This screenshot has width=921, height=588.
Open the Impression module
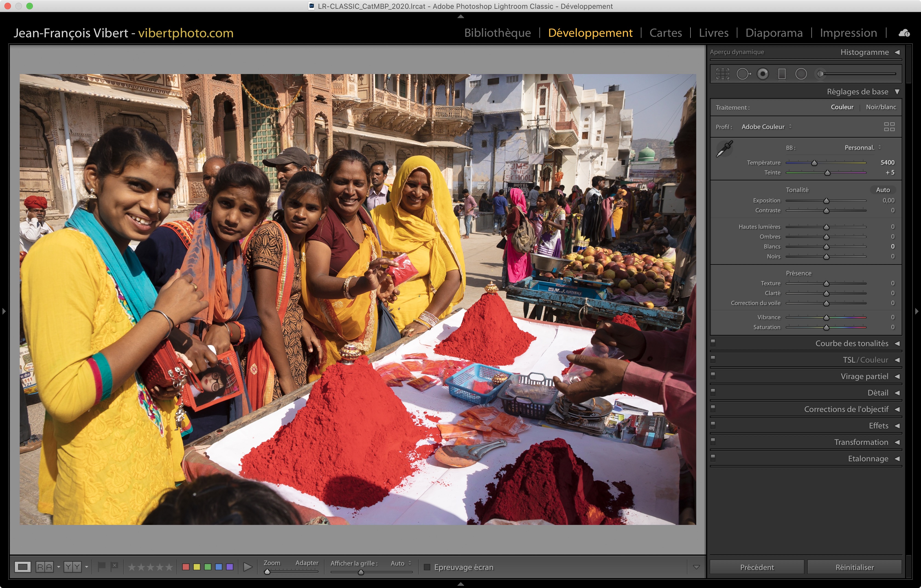(x=848, y=33)
